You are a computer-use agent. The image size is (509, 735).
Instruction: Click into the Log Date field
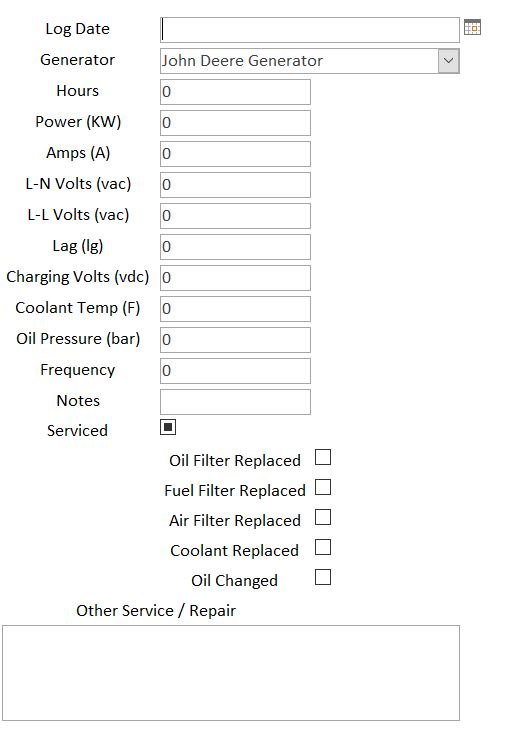(310, 30)
